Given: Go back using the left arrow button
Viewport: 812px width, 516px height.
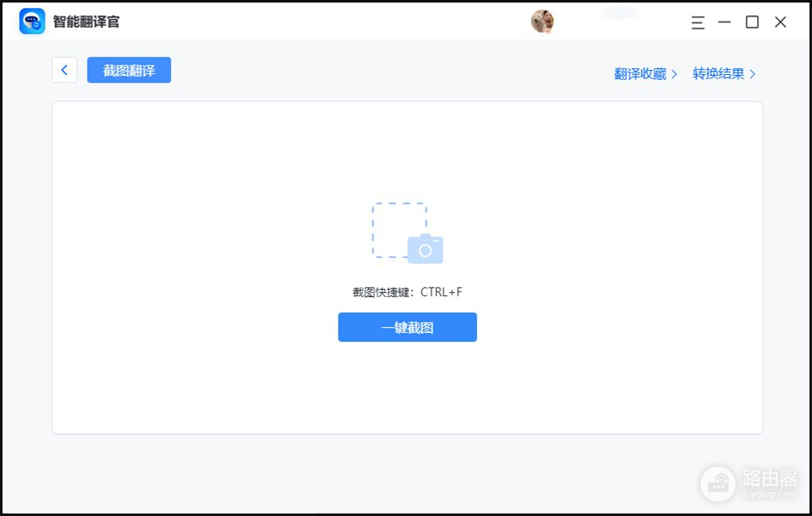Looking at the screenshot, I should 64,70.
